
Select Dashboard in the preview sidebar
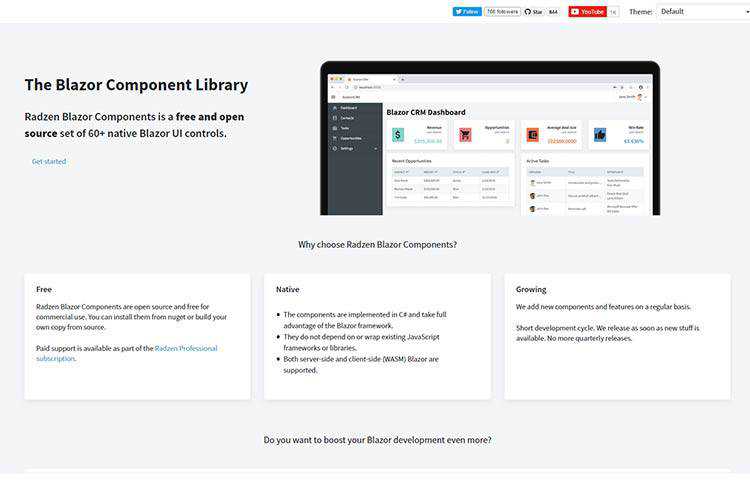tap(348, 108)
